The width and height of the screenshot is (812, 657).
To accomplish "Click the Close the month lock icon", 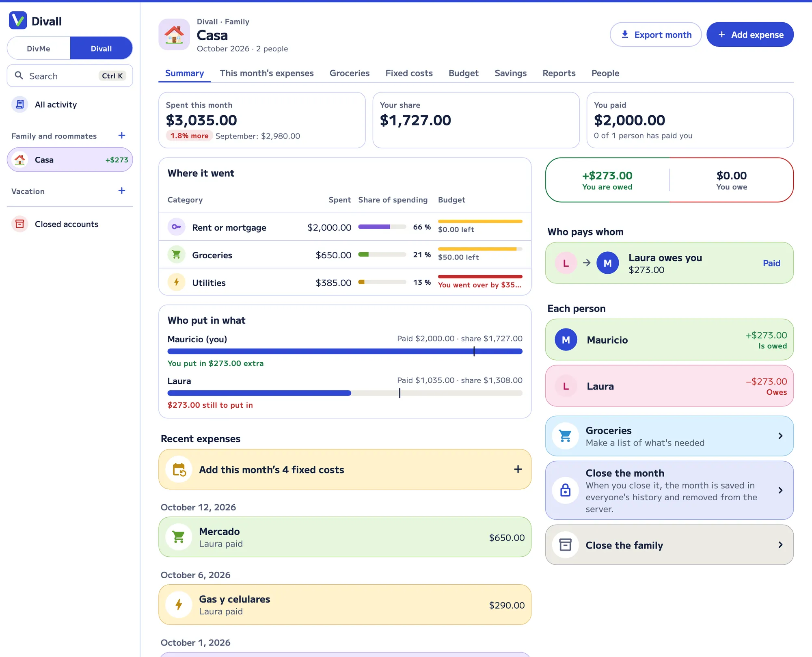I will point(566,491).
